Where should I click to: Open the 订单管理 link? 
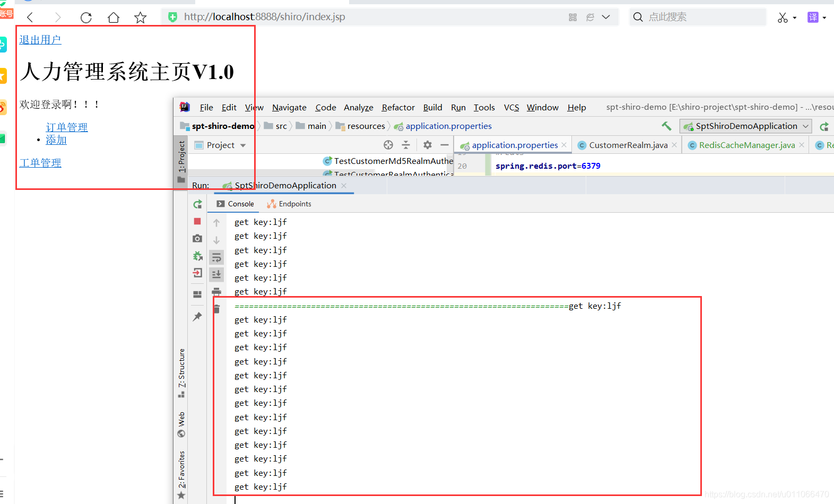tap(67, 127)
